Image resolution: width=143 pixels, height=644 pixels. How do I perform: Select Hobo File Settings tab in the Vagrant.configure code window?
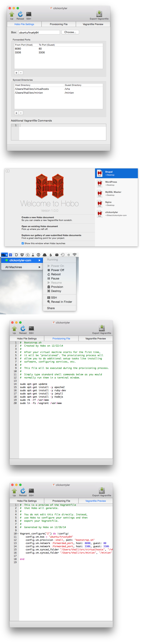pos(27,501)
